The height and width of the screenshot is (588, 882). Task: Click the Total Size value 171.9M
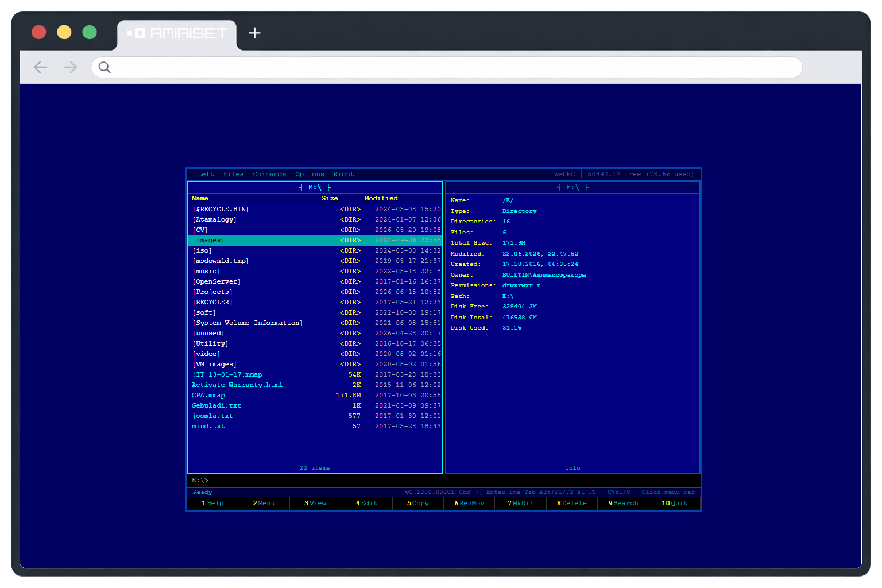click(514, 243)
